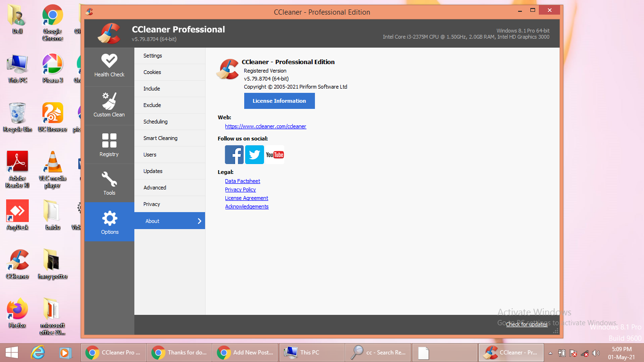The height and width of the screenshot is (362, 644).
Task: Open Picasa 3 desktop shortcut
Action: click(53, 68)
